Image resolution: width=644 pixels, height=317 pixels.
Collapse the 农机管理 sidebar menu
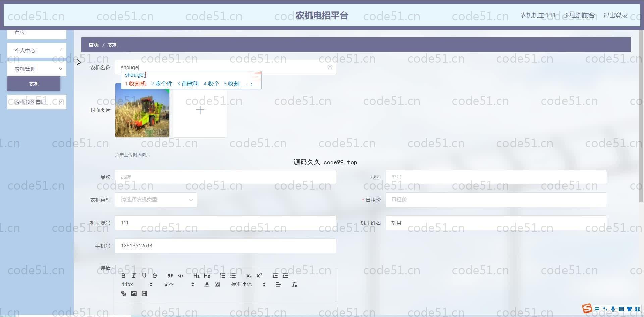click(37, 69)
